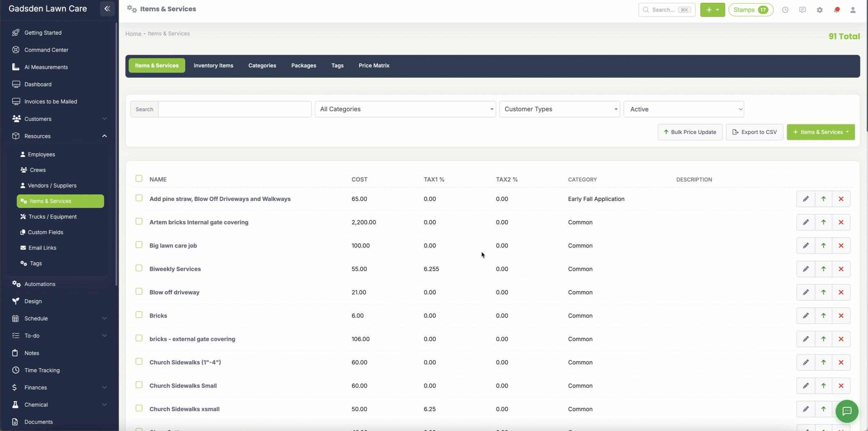The height and width of the screenshot is (431, 868).
Task: Open Trucks / Equipment page
Action: click(52, 216)
